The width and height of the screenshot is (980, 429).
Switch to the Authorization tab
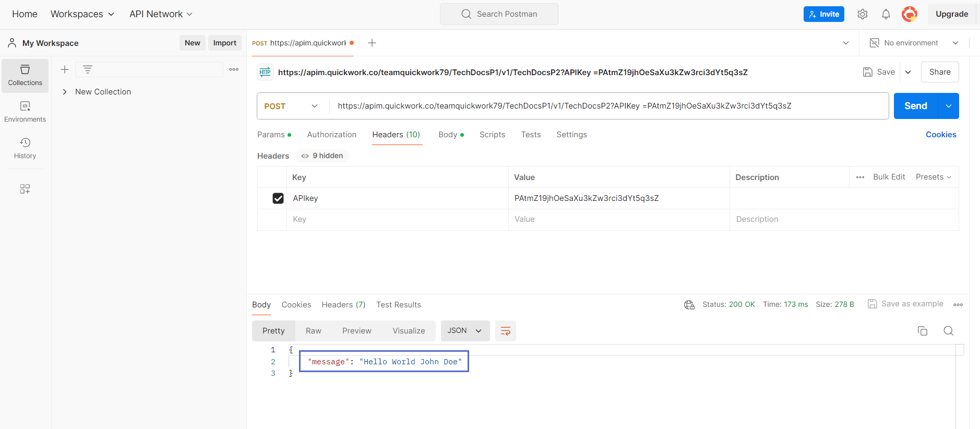332,135
